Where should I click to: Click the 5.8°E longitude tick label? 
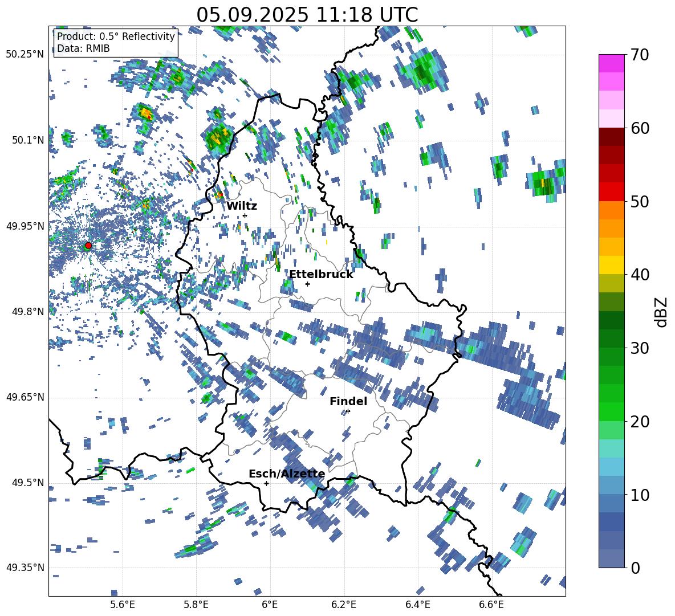[196, 605]
